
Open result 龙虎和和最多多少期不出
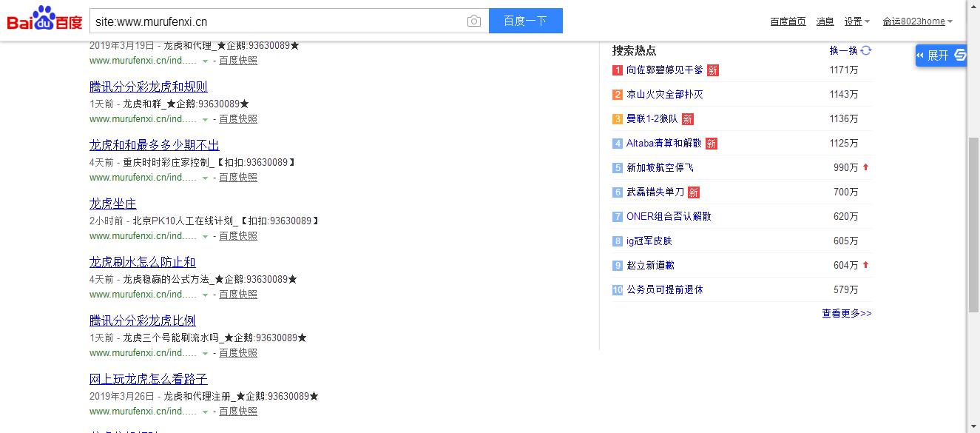(x=155, y=145)
